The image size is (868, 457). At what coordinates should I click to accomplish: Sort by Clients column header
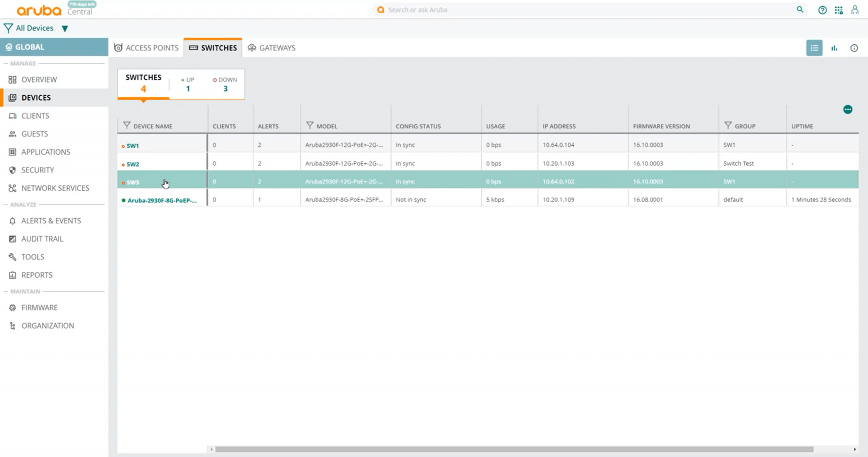pos(224,126)
